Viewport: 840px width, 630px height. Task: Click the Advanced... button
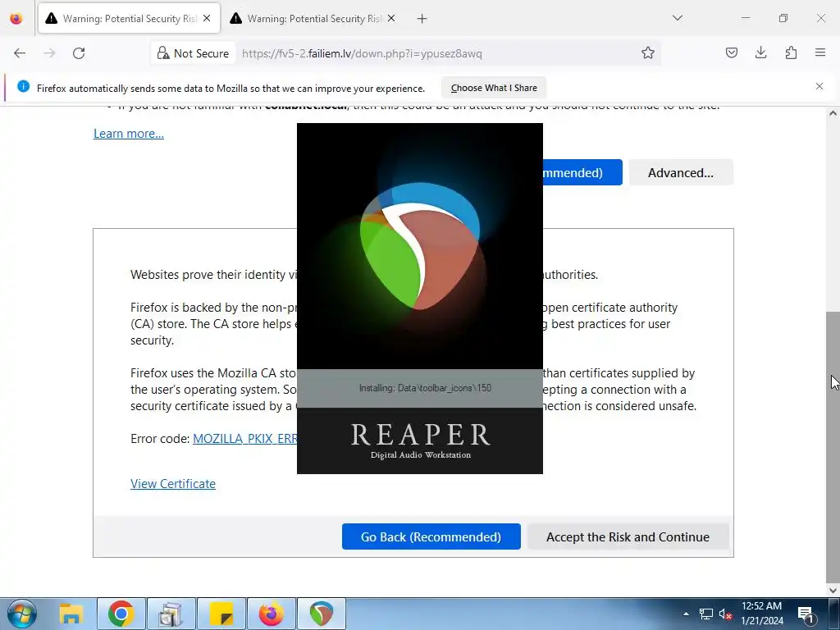681,172
